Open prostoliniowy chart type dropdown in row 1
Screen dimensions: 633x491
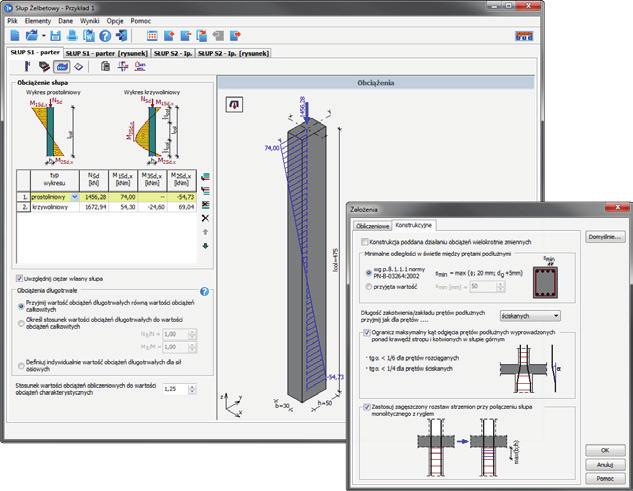click(x=75, y=197)
